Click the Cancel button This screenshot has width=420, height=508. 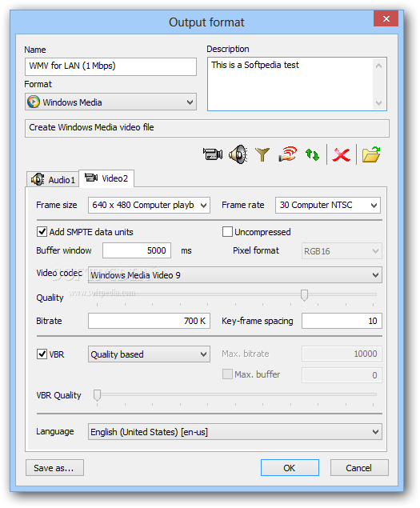pos(359,467)
